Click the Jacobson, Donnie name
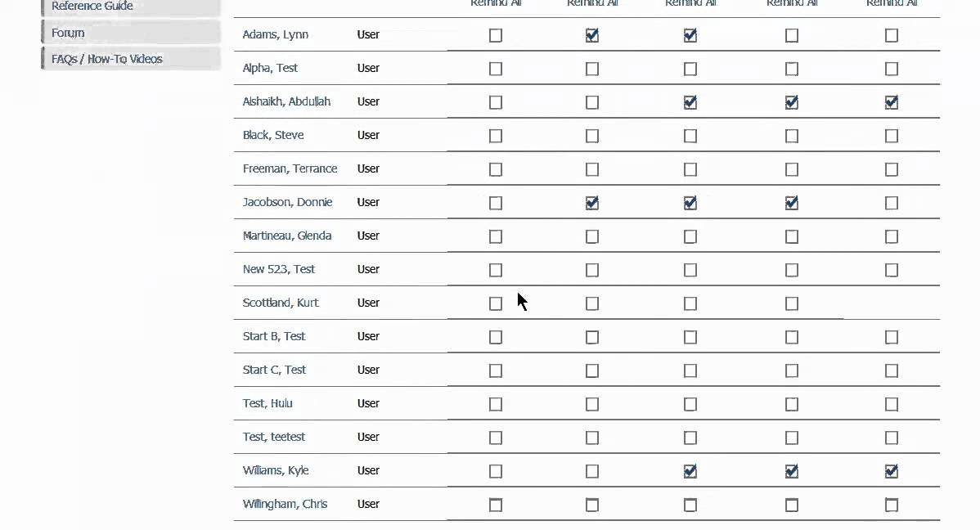The height and width of the screenshot is (530, 980). pos(287,202)
